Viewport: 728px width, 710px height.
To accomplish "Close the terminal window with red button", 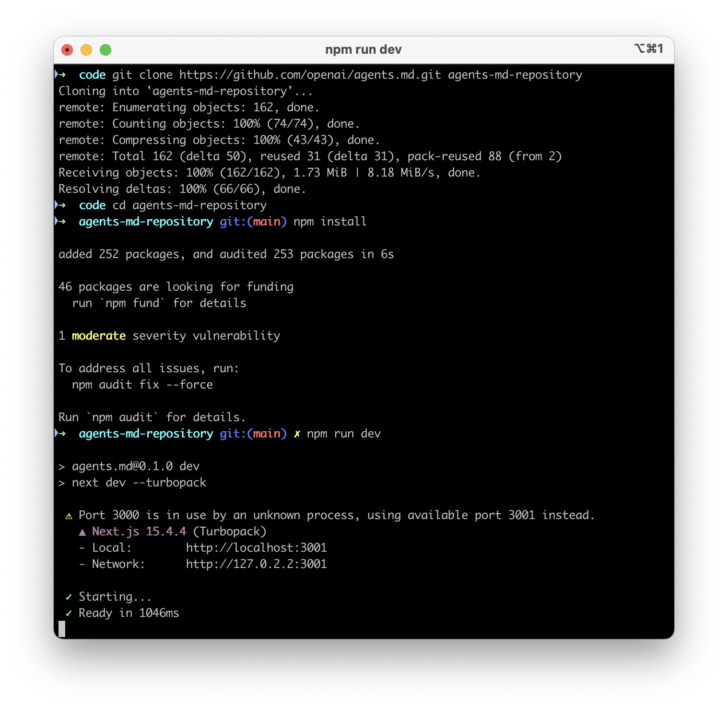I will 67,50.
